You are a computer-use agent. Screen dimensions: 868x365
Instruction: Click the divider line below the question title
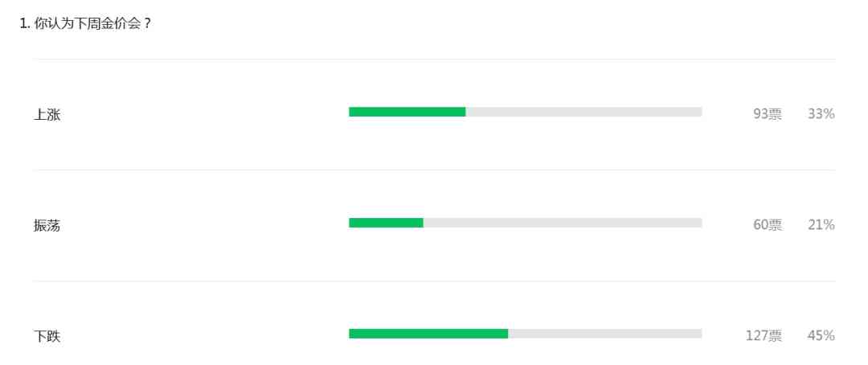(x=434, y=59)
